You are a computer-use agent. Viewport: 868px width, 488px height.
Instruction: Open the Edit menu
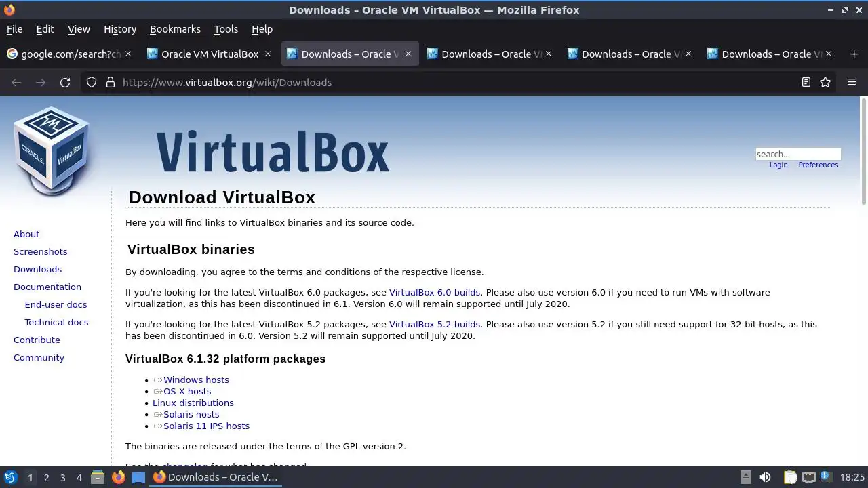click(x=45, y=29)
